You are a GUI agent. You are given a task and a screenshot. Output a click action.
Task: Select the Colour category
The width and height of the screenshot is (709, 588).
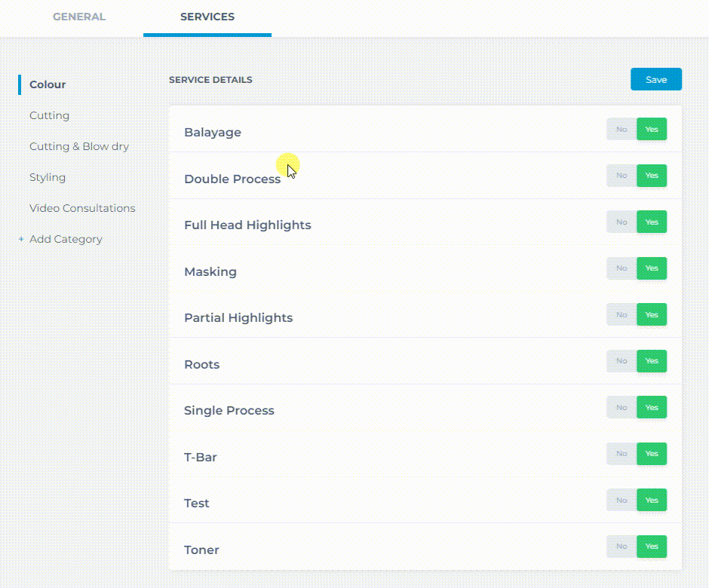pos(48,84)
